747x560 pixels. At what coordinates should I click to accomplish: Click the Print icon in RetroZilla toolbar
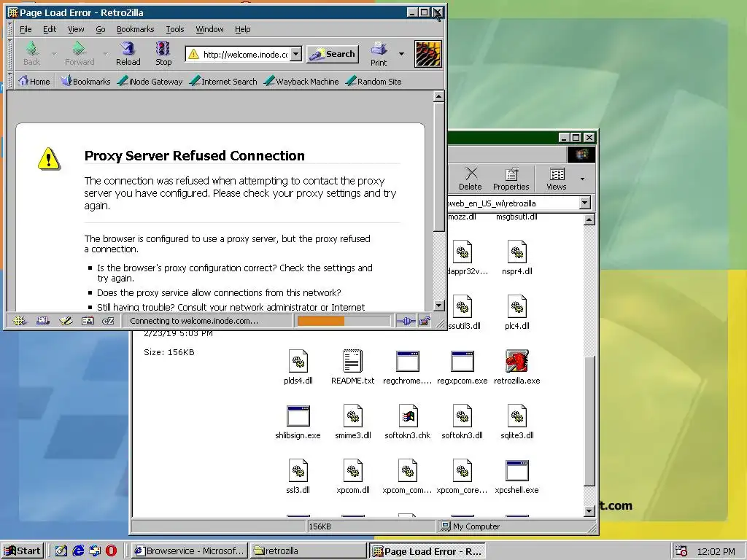pyautogui.click(x=379, y=49)
